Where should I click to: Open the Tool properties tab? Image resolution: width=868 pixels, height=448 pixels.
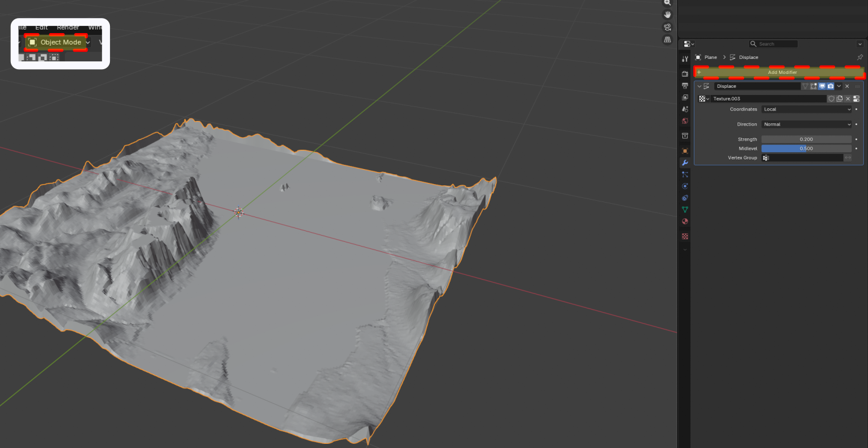click(x=685, y=58)
